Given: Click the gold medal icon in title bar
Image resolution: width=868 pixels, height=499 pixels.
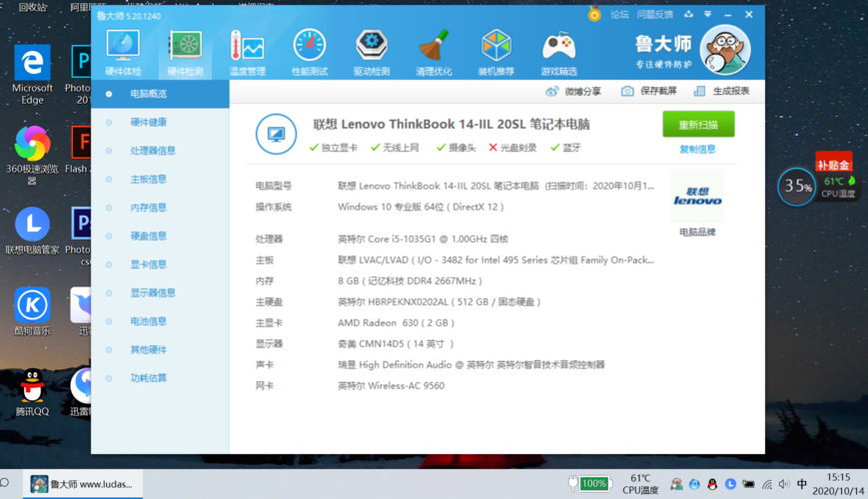Looking at the screenshot, I should coord(594,14).
